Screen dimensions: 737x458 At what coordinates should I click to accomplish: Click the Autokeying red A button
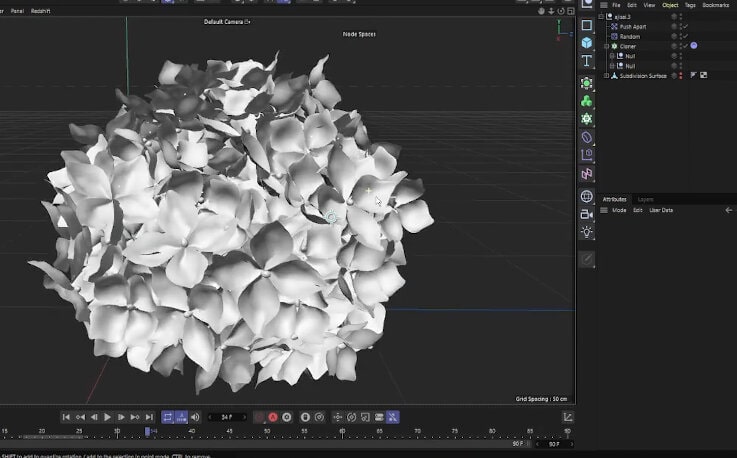click(x=272, y=417)
